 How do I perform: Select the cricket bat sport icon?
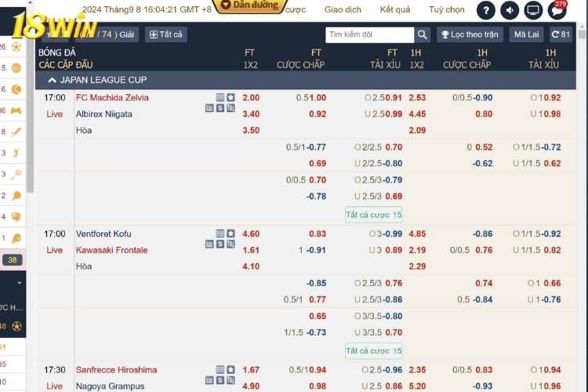[16, 132]
